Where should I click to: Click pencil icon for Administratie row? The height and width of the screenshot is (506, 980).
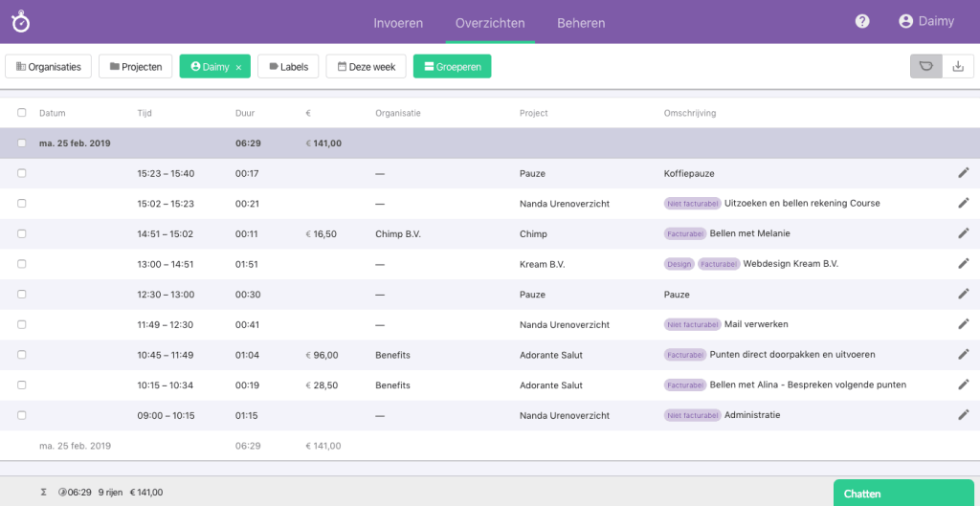963,415
